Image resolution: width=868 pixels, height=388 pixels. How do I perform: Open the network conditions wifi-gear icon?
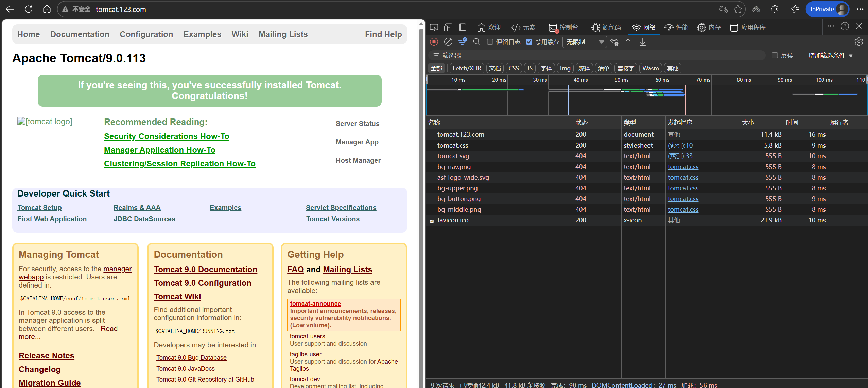click(x=614, y=42)
